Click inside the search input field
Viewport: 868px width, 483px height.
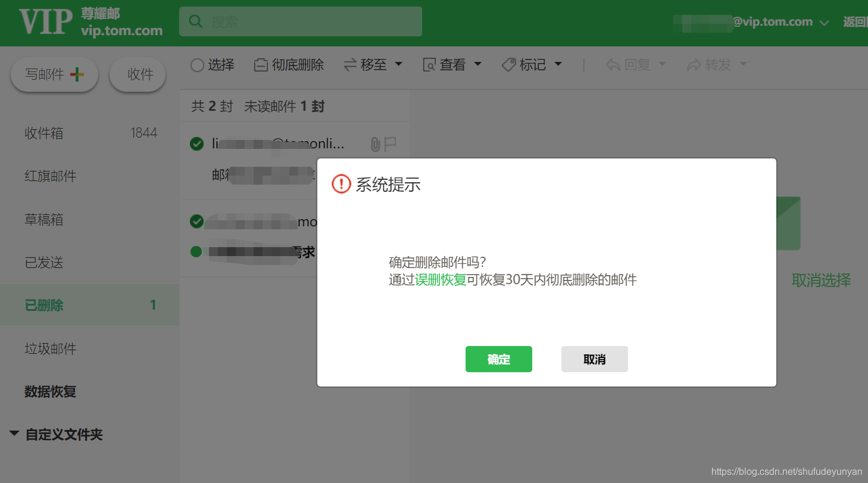[298, 21]
